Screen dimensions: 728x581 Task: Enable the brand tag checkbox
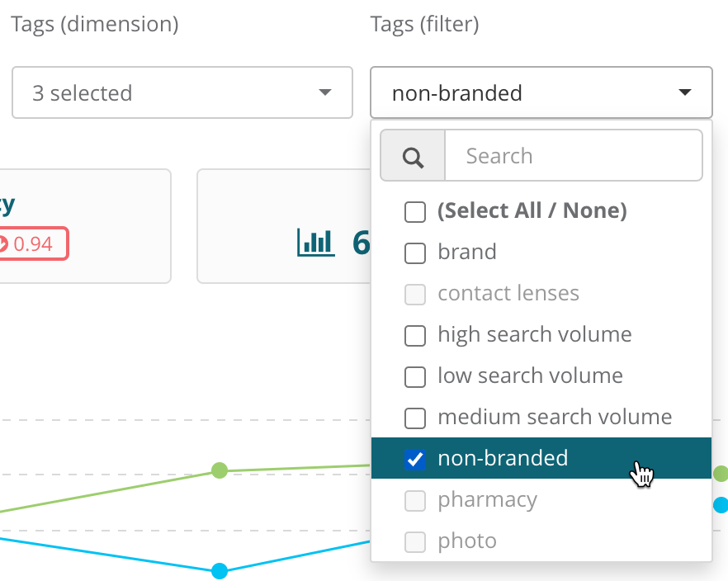click(x=415, y=253)
